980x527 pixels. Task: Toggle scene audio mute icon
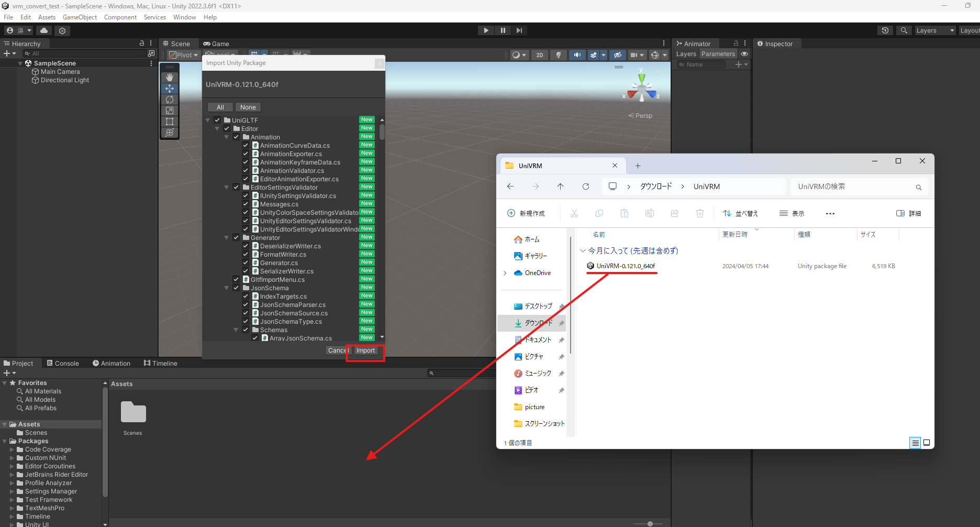point(577,55)
